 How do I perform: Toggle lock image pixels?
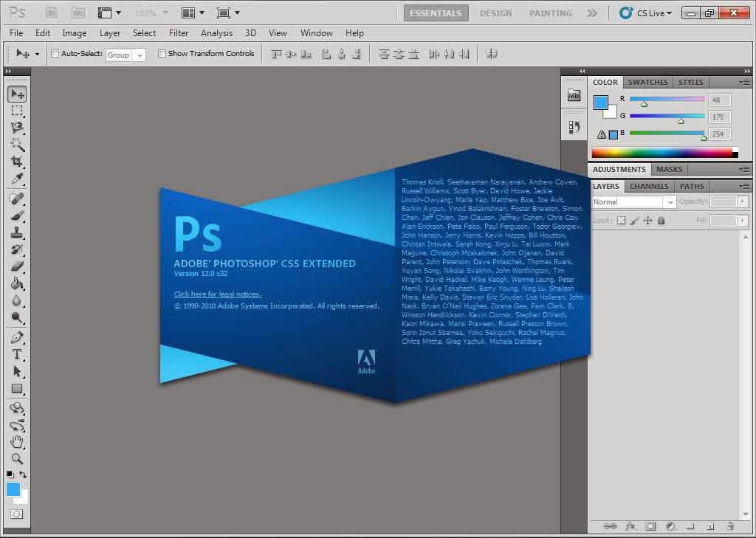[634, 221]
